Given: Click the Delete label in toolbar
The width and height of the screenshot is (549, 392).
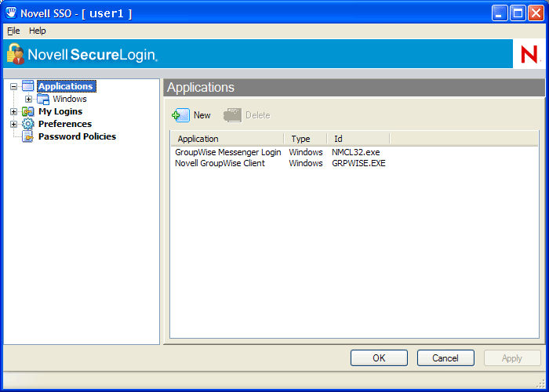Looking at the screenshot, I should 258,115.
